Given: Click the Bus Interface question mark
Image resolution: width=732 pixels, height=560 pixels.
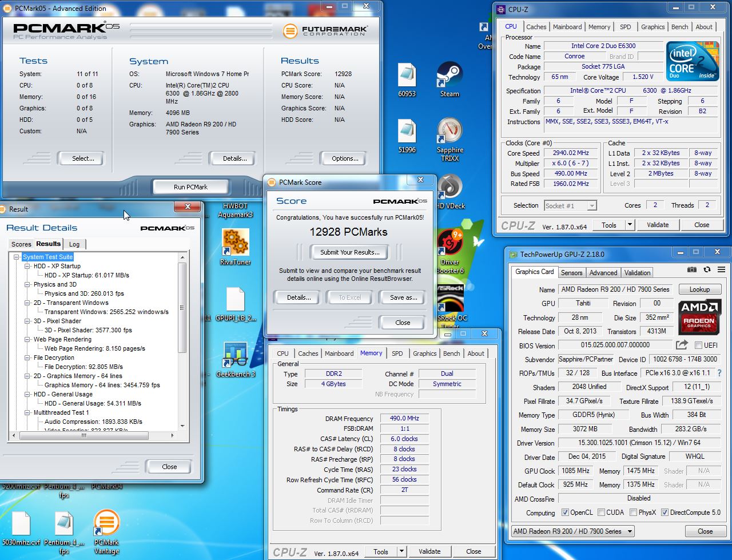Looking at the screenshot, I should click(x=719, y=373).
